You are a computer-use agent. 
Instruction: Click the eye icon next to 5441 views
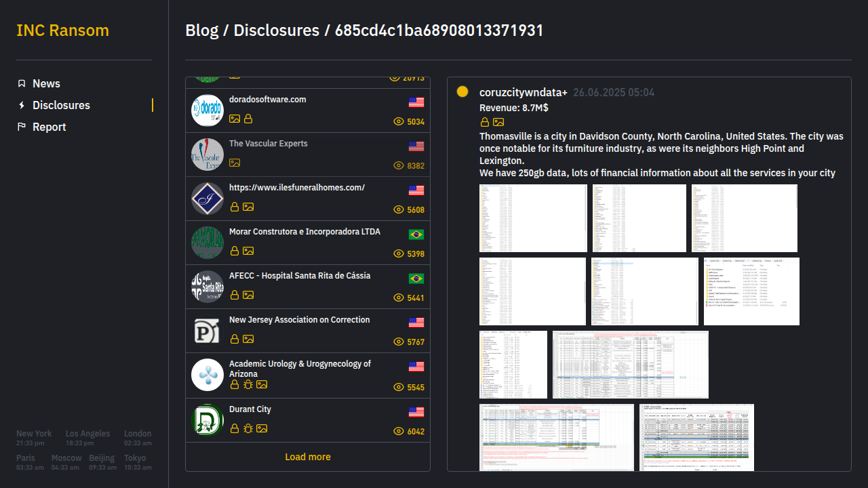[x=399, y=298]
